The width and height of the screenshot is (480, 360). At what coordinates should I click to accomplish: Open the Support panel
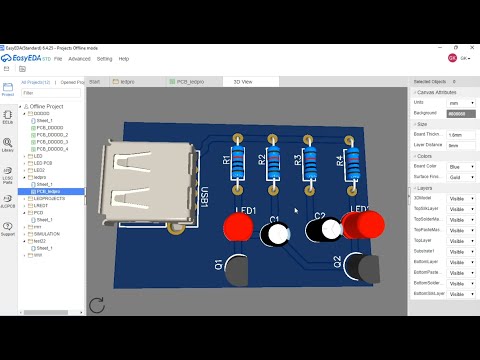tap(8, 229)
